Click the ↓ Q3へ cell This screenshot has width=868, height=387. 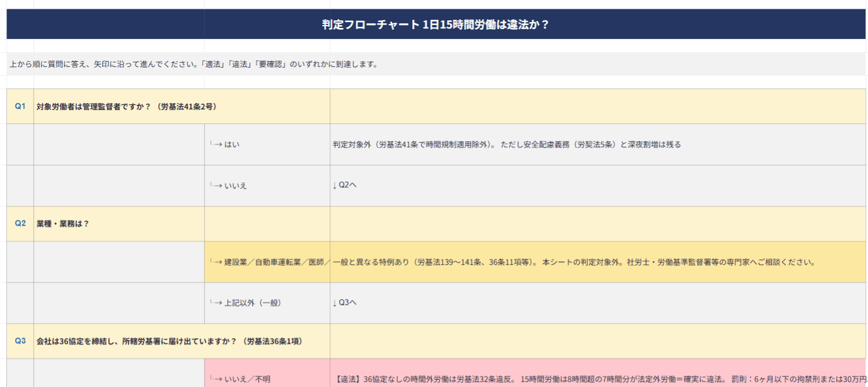tap(598, 303)
